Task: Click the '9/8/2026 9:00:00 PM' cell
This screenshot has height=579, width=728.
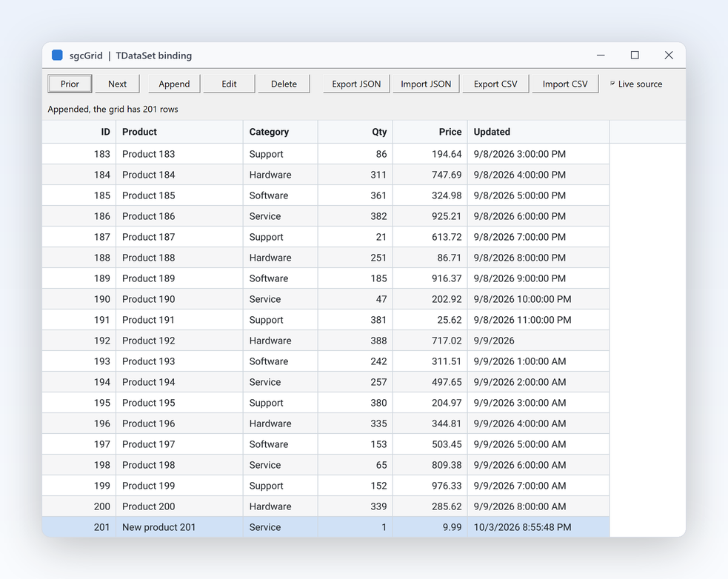Action: pyautogui.click(x=538, y=278)
